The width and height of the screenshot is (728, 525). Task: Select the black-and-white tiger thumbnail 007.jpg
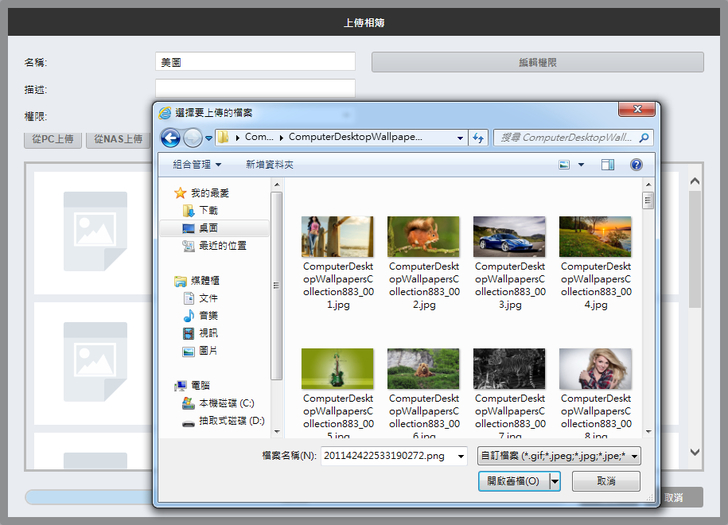pyautogui.click(x=509, y=369)
